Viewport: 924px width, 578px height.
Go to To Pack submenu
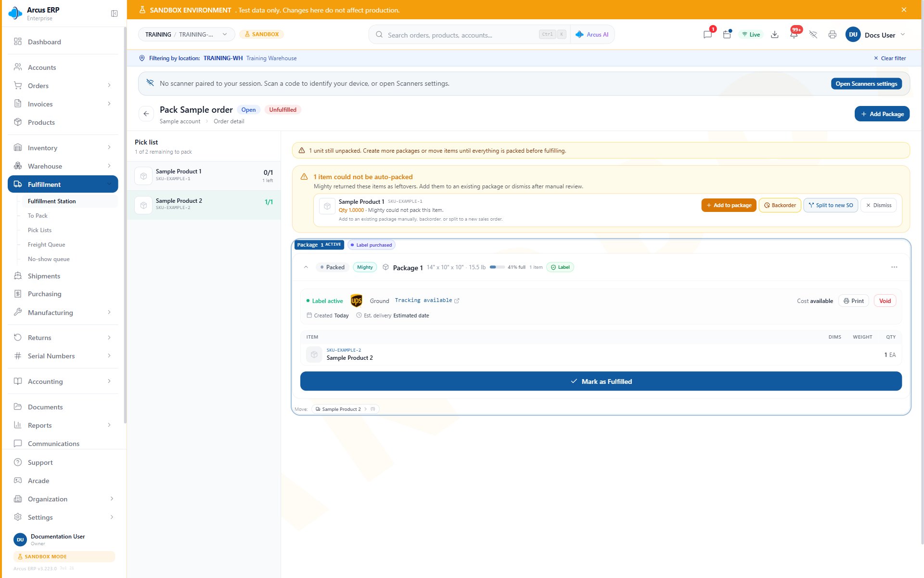[x=38, y=216]
